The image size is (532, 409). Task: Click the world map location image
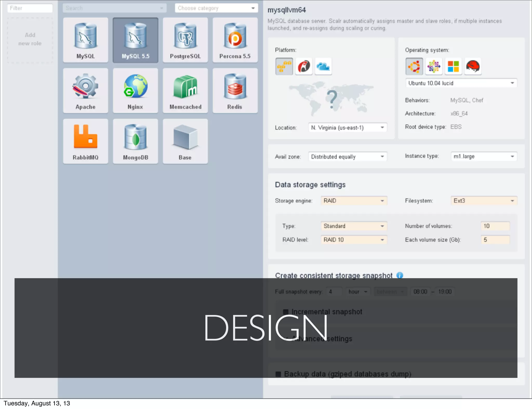331,99
